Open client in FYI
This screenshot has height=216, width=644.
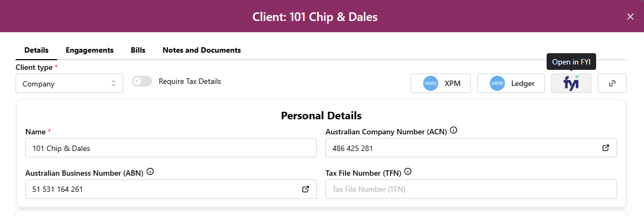tap(571, 83)
